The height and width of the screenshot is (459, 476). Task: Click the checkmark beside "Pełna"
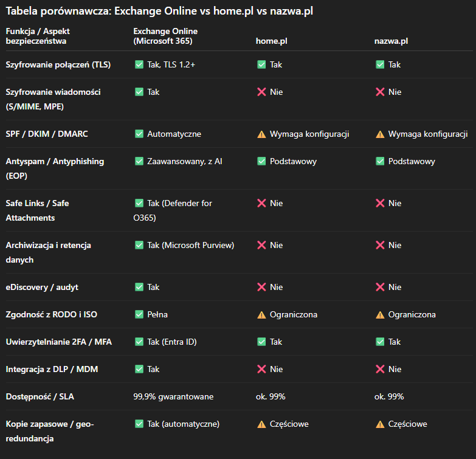click(139, 314)
